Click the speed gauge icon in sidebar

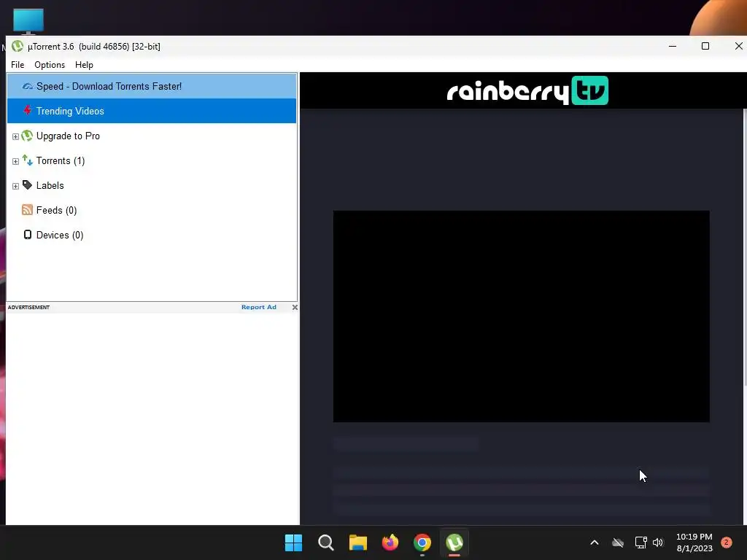28,86
